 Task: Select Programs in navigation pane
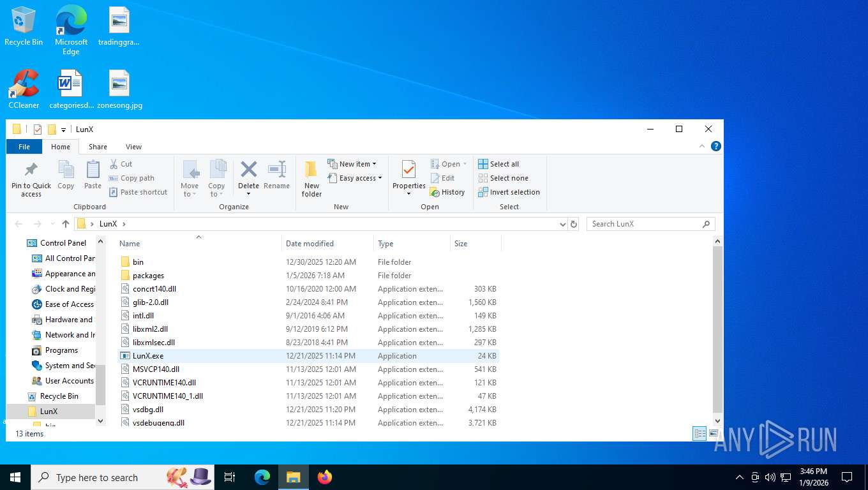point(61,350)
